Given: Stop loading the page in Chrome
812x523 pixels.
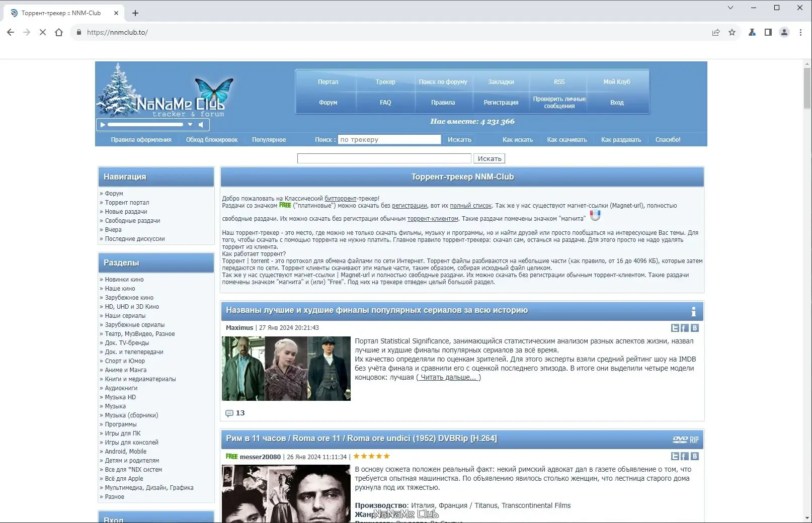Looking at the screenshot, I should point(43,32).
